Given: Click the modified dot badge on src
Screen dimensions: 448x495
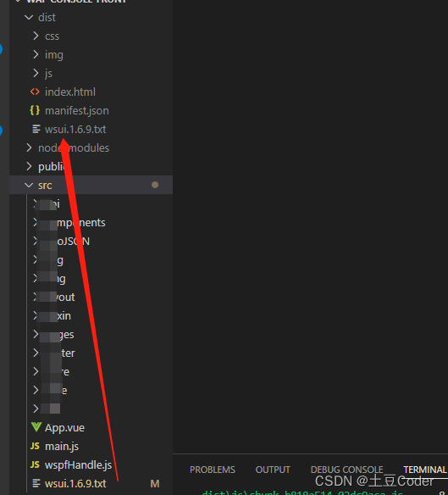Looking at the screenshot, I should [155, 185].
